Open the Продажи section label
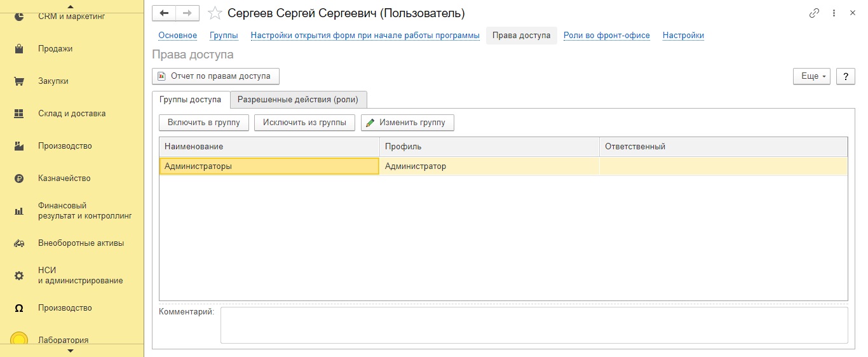Image resolution: width=868 pixels, height=357 pixels. click(55, 49)
